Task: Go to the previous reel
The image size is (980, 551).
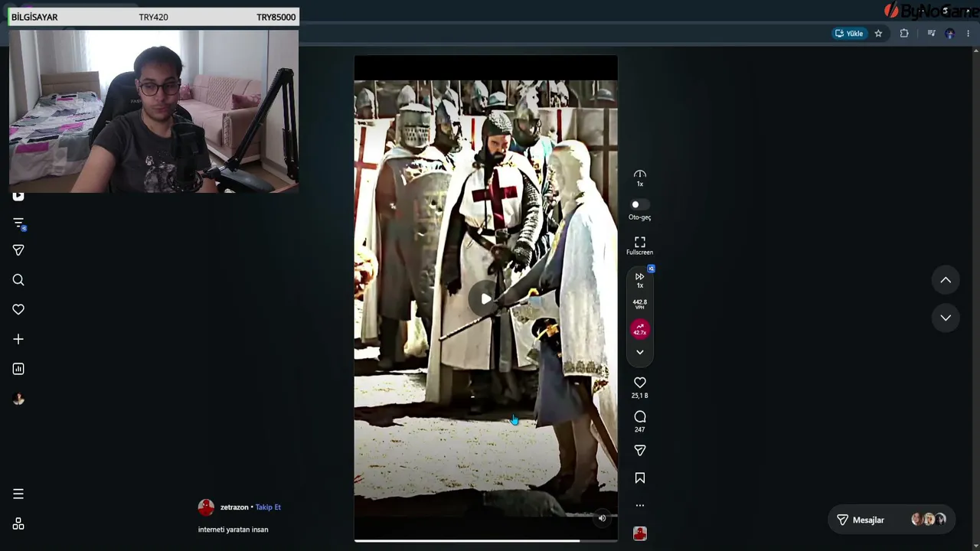Action: point(946,280)
